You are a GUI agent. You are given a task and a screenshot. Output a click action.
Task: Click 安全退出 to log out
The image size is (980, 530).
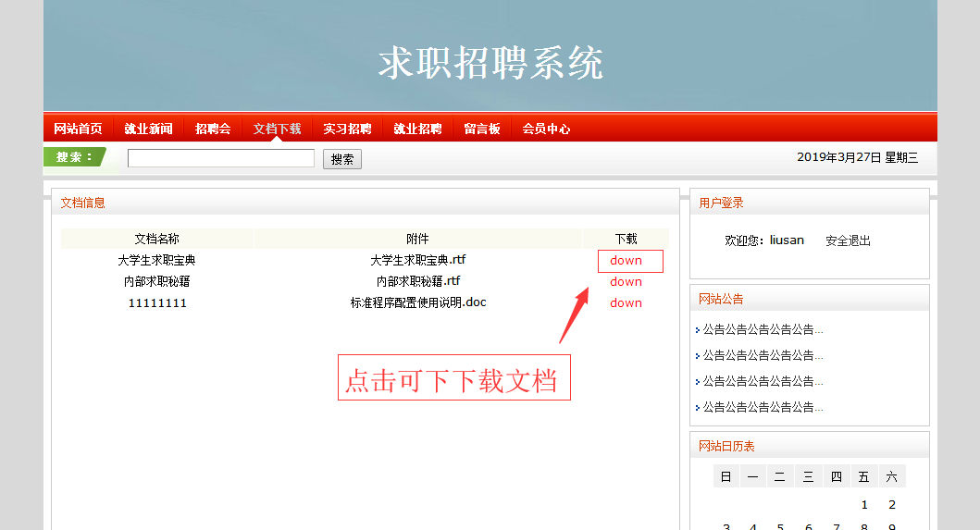point(848,240)
